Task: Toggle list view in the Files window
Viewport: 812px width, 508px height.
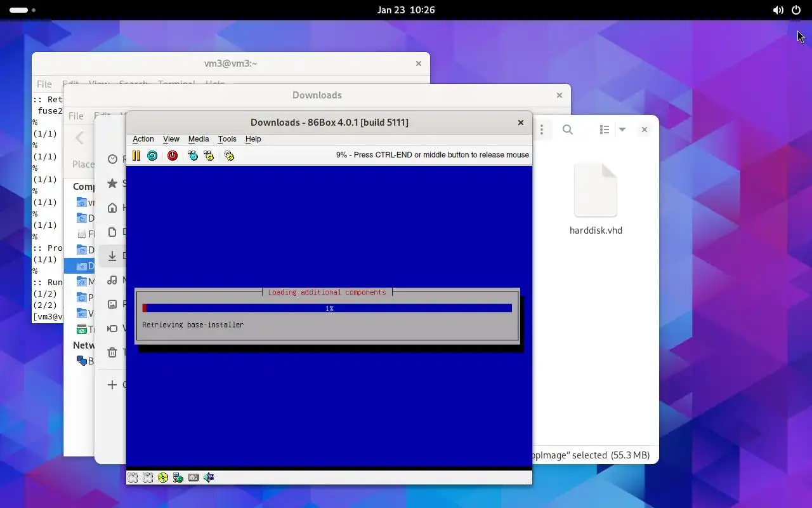Action: click(604, 130)
